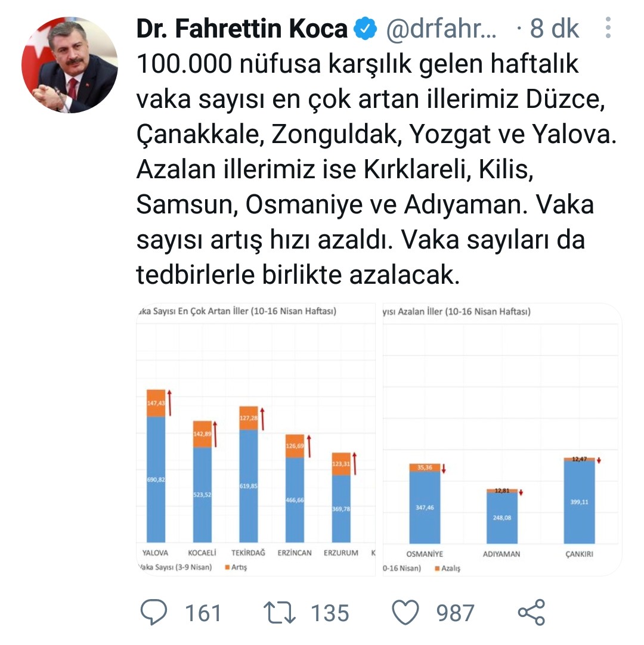
Task: Like the tweet with the heart icon
Action: pos(408,612)
